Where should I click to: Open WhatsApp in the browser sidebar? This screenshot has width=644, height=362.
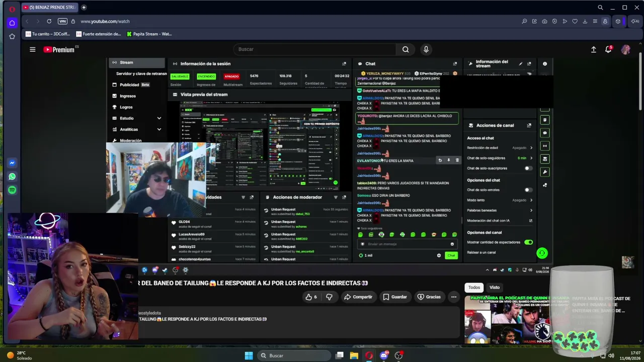[12, 176]
